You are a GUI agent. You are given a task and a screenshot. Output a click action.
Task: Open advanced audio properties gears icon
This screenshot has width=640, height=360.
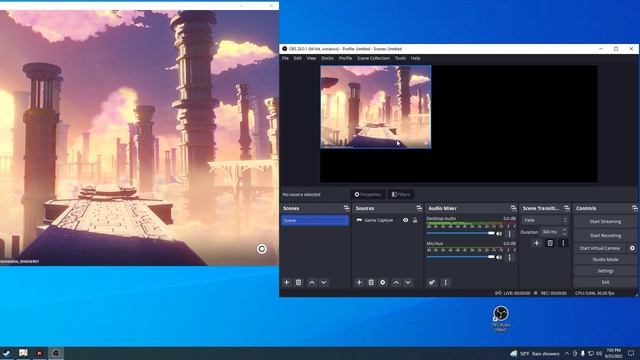(x=432, y=282)
